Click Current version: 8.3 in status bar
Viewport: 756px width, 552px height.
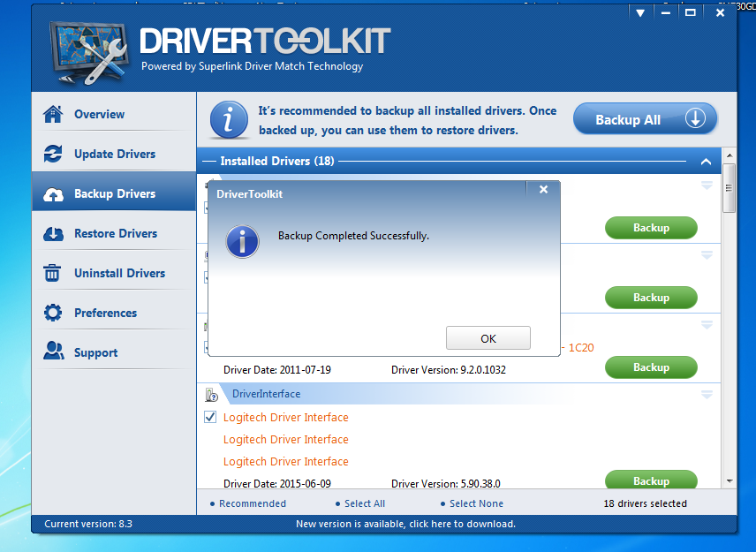pyautogui.click(x=88, y=524)
